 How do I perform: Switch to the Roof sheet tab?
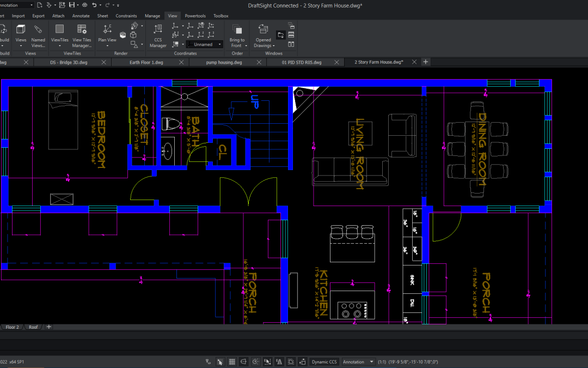[x=33, y=327]
